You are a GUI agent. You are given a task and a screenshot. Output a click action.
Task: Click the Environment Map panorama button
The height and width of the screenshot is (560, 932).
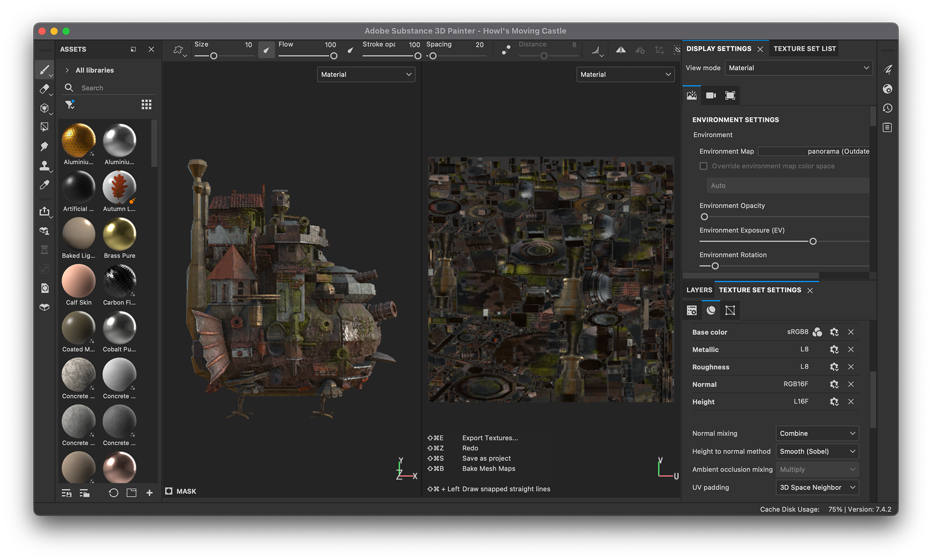coord(814,151)
